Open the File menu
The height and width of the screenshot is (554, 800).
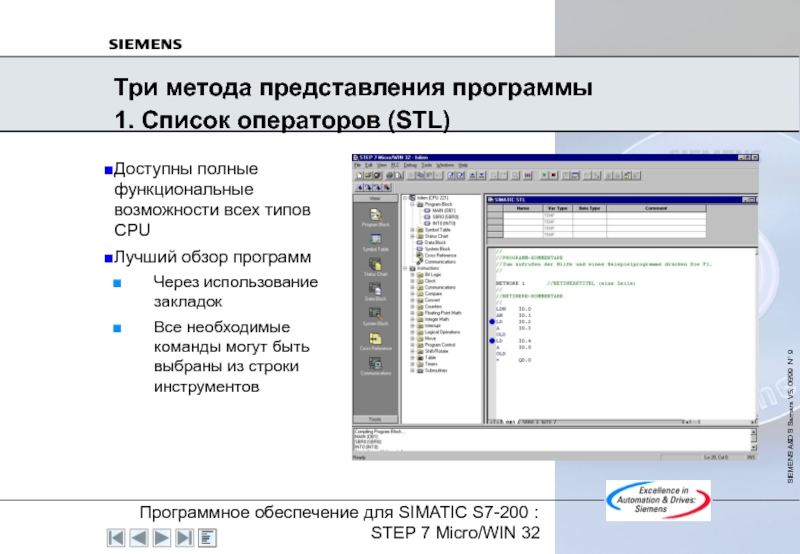[x=356, y=164]
